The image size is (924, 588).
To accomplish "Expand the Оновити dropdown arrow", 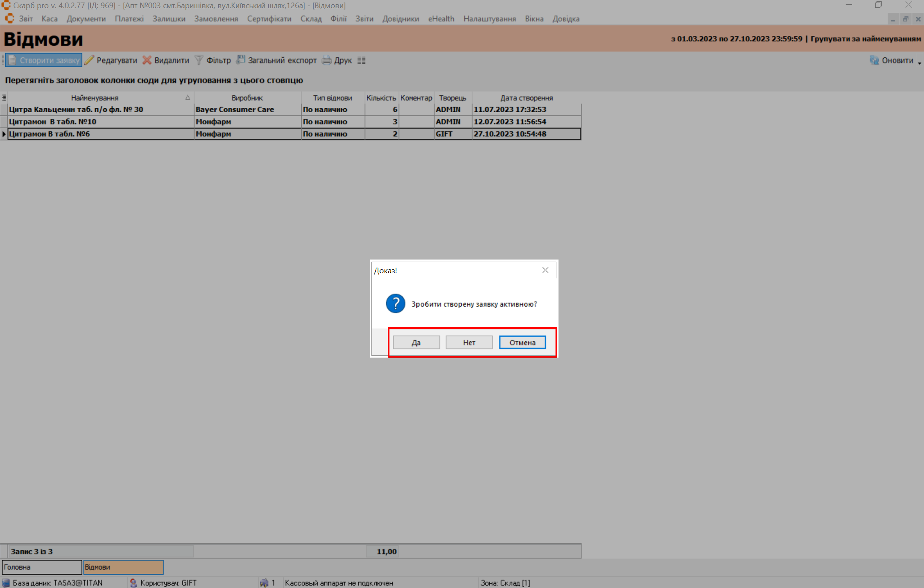I will [919, 63].
